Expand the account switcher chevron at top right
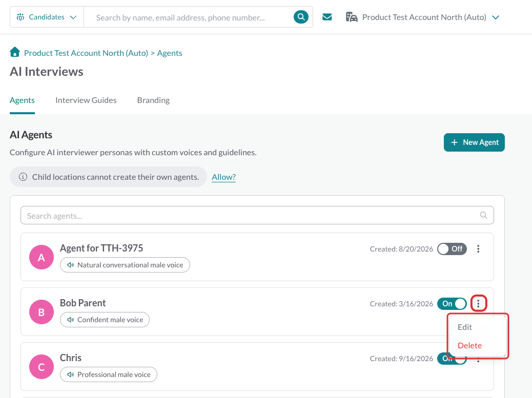Image resolution: width=532 pixels, height=398 pixels. (x=496, y=17)
